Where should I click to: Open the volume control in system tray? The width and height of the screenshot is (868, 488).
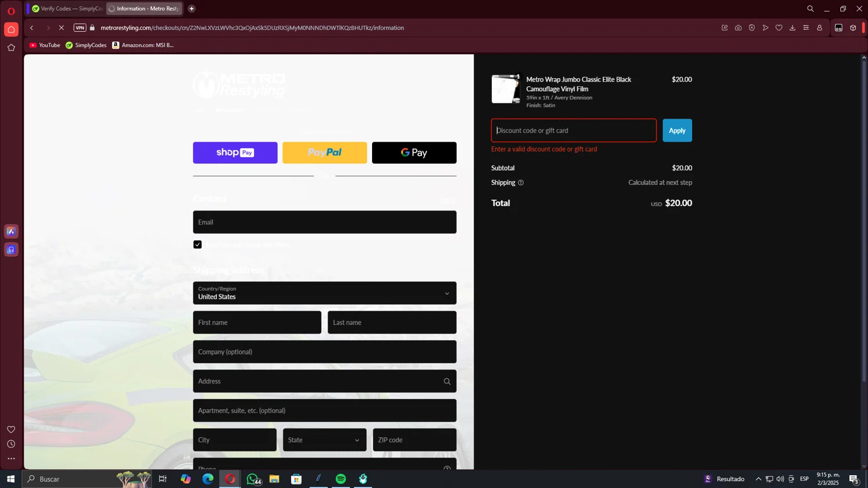point(780,479)
